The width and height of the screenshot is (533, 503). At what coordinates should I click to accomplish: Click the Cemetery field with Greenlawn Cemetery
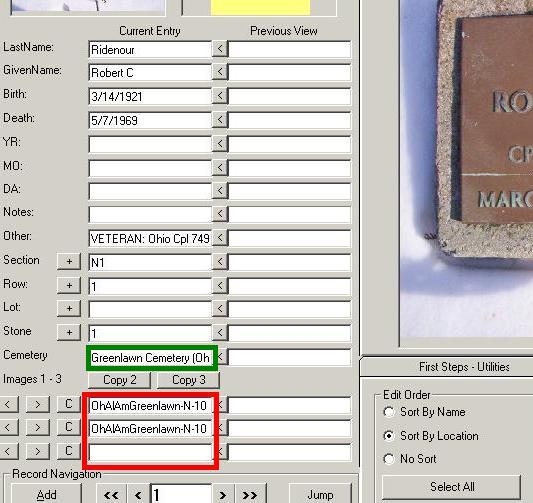150,358
